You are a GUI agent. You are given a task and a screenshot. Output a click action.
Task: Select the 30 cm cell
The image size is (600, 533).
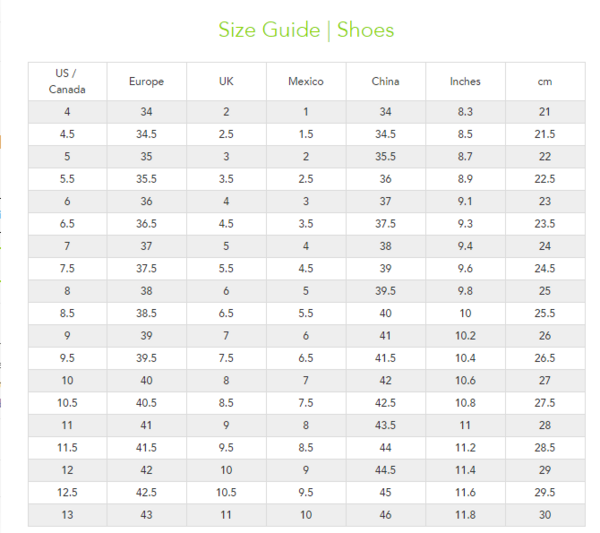545,515
